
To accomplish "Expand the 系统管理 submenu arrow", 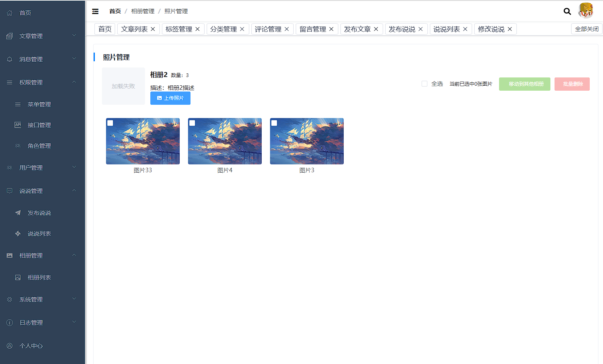I will coord(74,299).
